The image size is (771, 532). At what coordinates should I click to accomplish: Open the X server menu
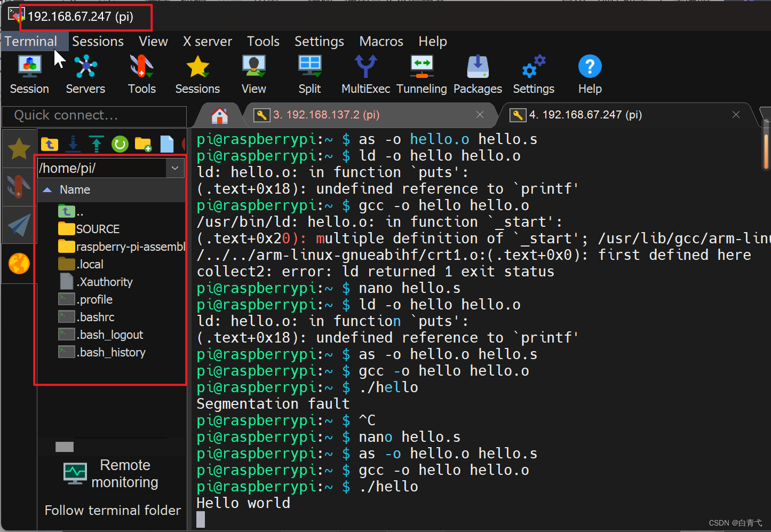pyautogui.click(x=208, y=41)
